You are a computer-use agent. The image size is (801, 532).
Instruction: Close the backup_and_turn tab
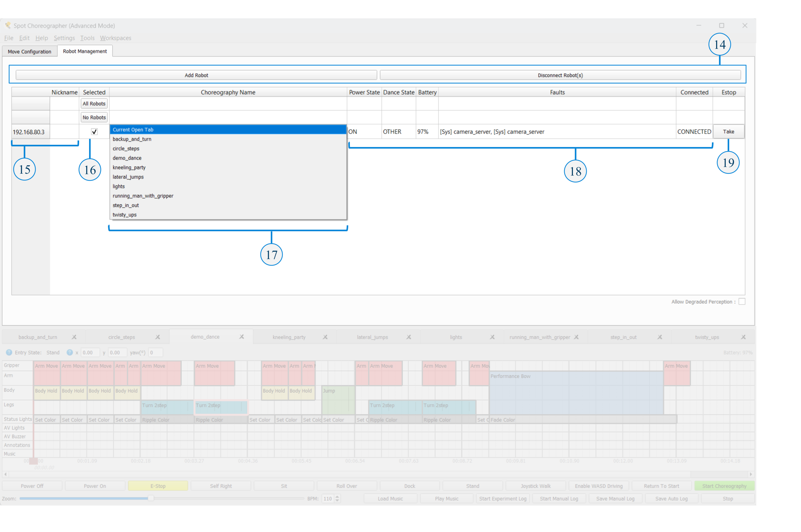click(74, 337)
